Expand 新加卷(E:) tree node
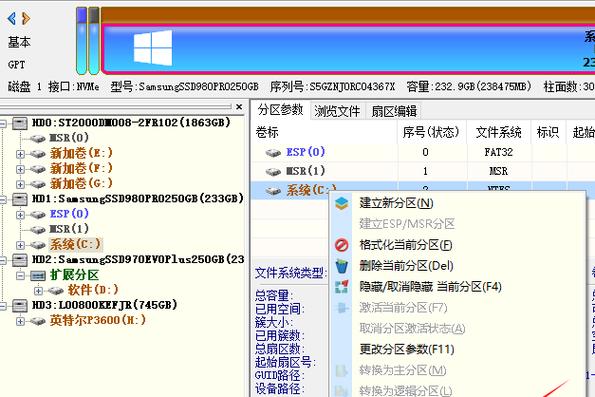 pyautogui.click(x=20, y=154)
